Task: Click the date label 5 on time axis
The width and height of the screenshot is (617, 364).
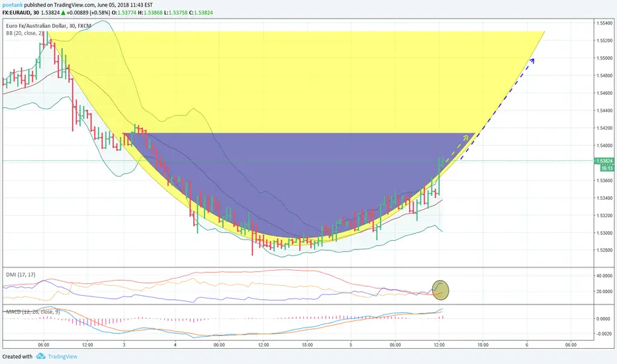Action: 351,345
